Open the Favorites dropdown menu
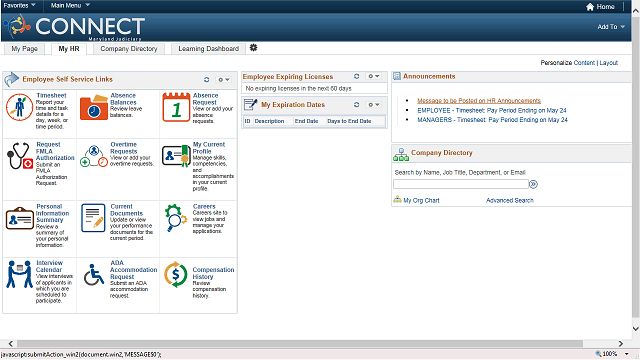The width and height of the screenshot is (640, 360). [19, 5]
